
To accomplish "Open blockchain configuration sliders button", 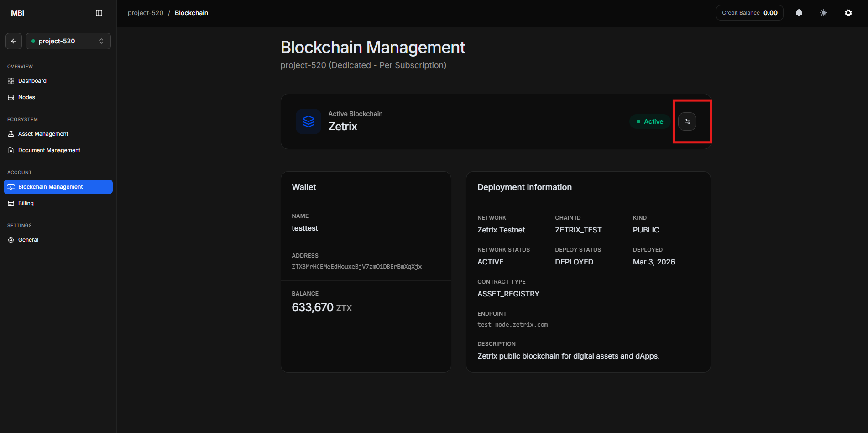I will 687,121.
